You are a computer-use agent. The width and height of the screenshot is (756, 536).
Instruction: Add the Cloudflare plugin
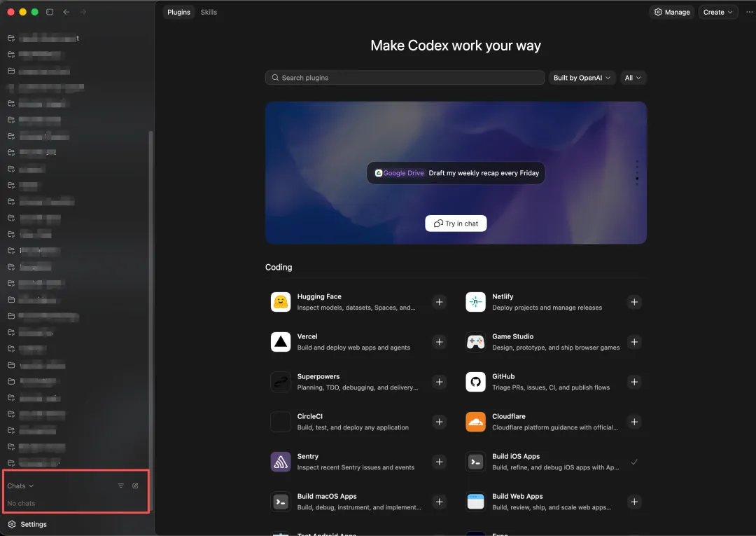tap(634, 422)
